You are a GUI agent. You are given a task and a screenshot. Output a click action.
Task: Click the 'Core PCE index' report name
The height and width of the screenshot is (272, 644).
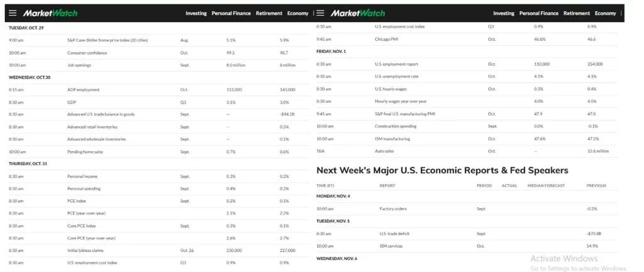[x=82, y=226]
